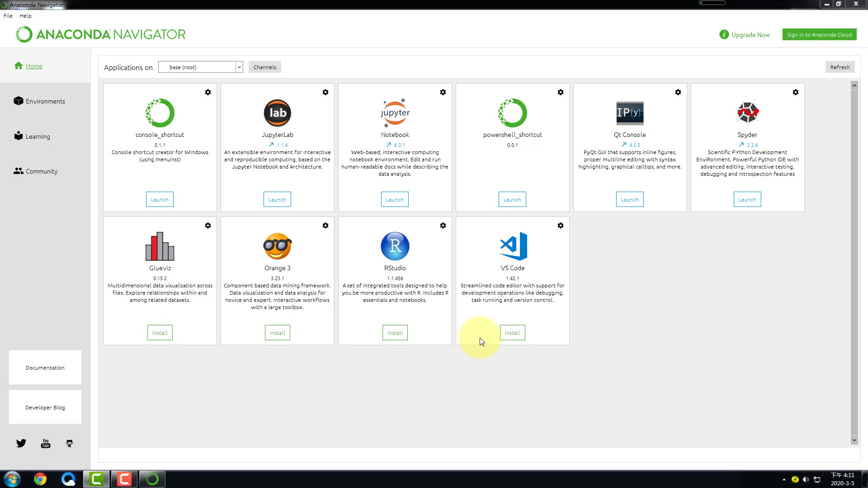Click the RStudio R logo
The height and width of the screenshot is (488, 868).
pyautogui.click(x=395, y=246)
